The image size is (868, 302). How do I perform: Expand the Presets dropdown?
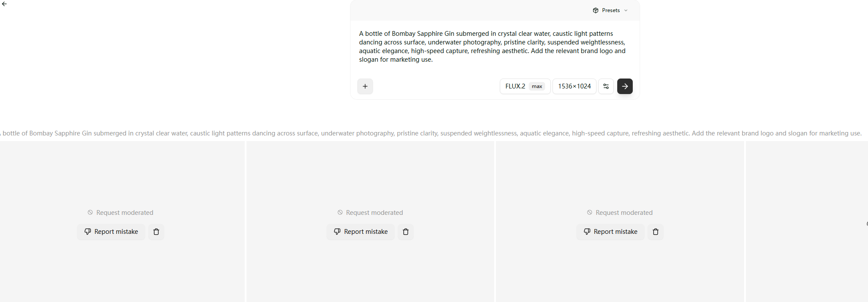(610, 10)
